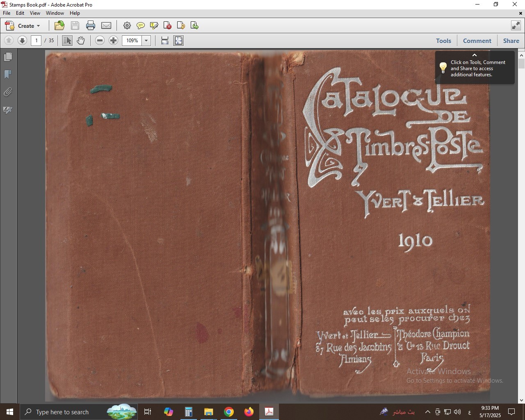This screenshot has height=420, width=525.
Task: Open the File menu
Action: 7,13
